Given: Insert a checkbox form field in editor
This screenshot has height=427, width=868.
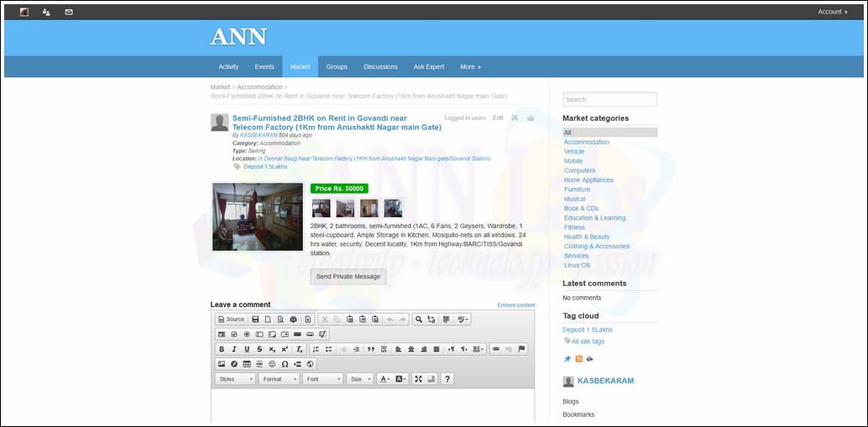Looking at the screenshot, I should (x=234, y=335).
